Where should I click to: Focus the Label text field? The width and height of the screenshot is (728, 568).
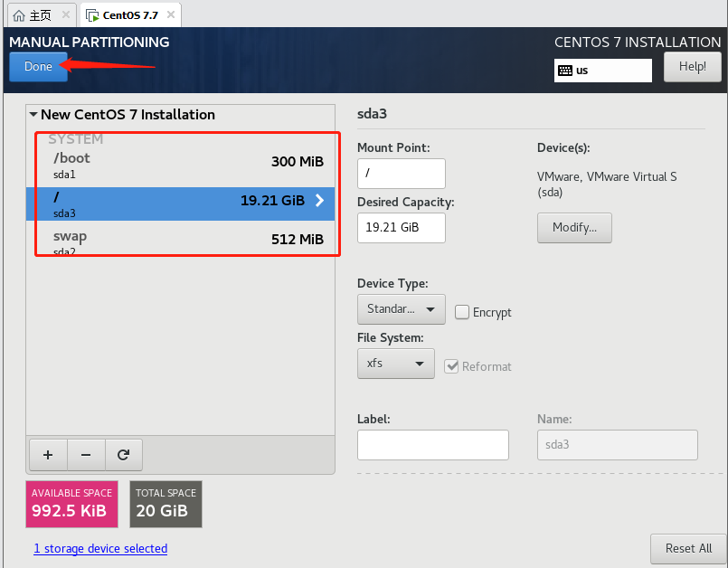[432, 444]
